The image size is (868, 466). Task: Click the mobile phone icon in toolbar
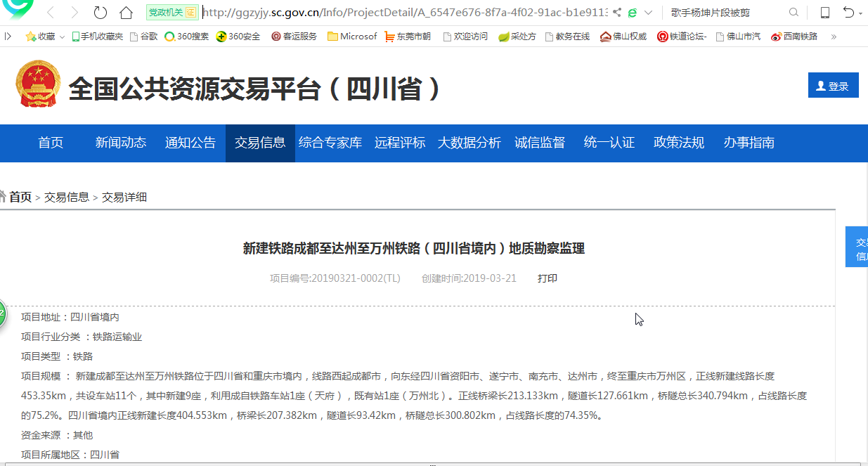825,13
